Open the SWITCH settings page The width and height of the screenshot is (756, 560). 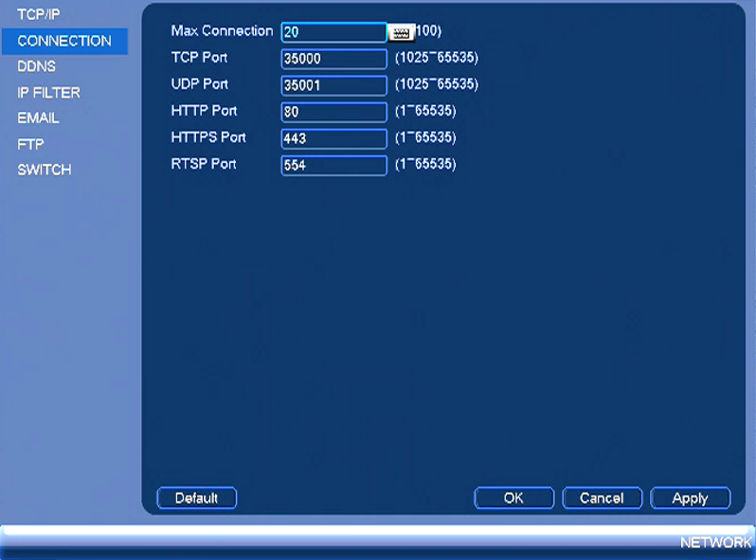[45, 170]
